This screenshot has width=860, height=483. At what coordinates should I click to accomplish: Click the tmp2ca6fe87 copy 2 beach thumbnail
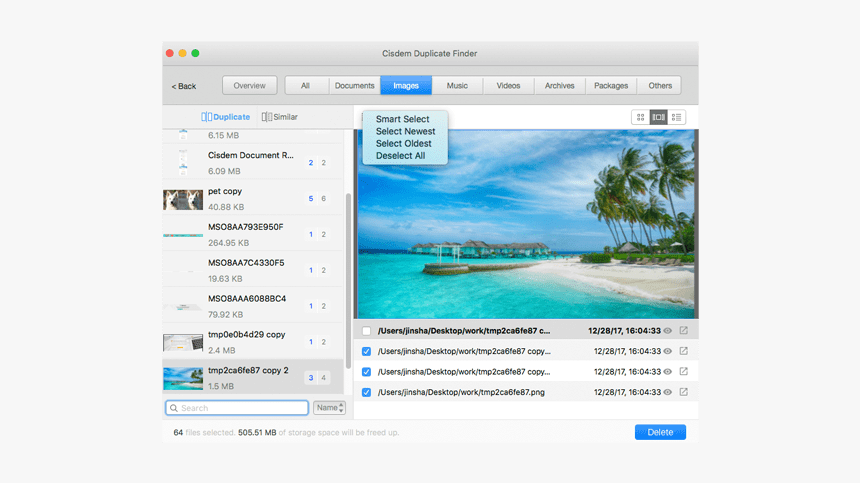(x=183, y=379)
